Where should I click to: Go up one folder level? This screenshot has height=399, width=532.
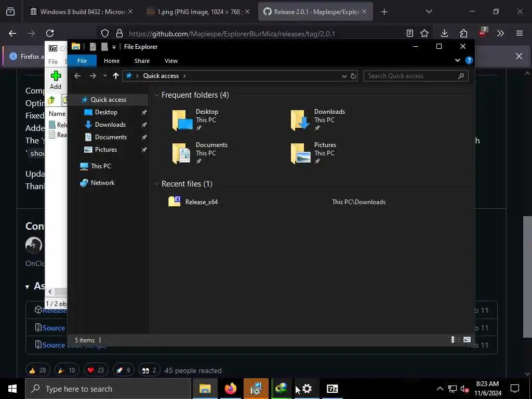point(116,76)
